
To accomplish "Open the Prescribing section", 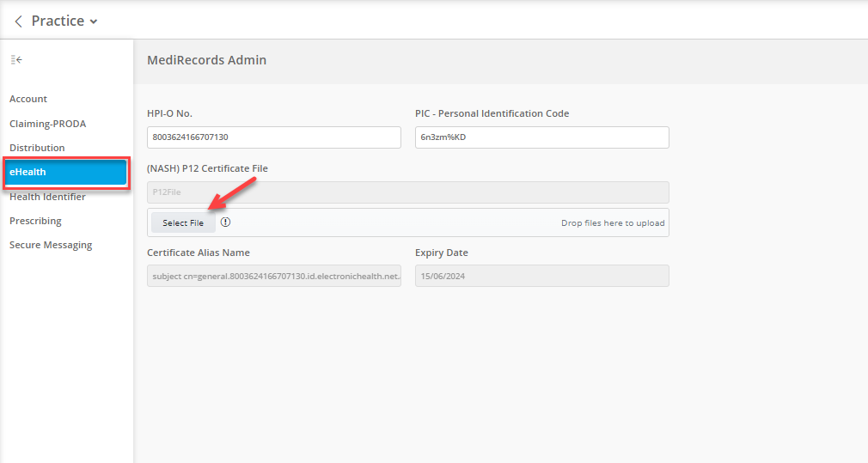I will pyautogui.click(x=35, y=221).
